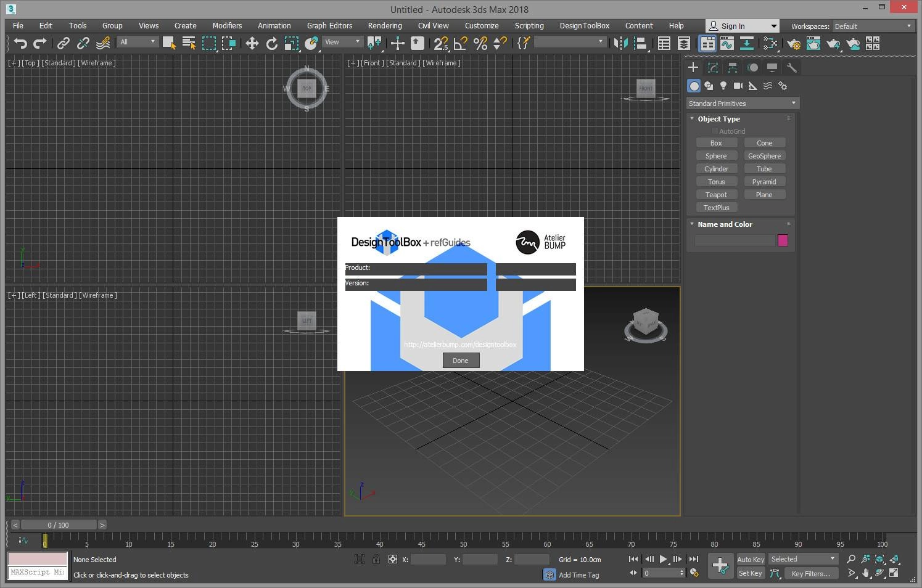This screenshot has width=922, height=588.
Task: Activate Select and Scale tool
Action: 291,43
